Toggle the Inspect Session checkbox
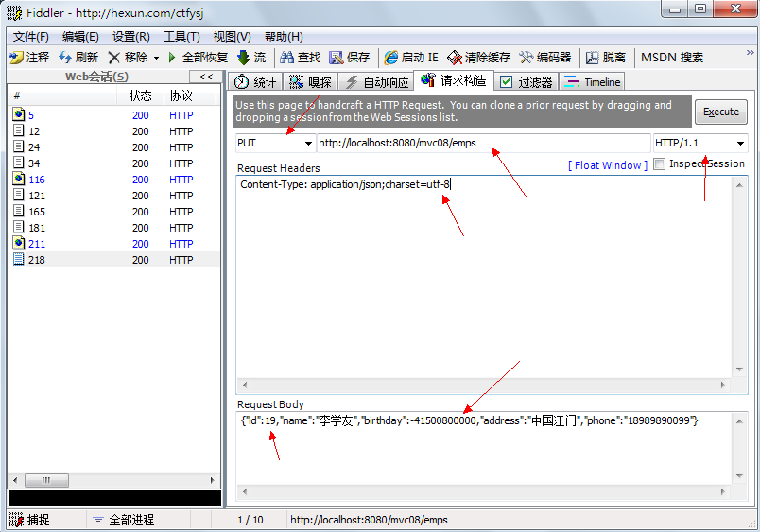This screenshot has height=532, width=760. [659, 163]
